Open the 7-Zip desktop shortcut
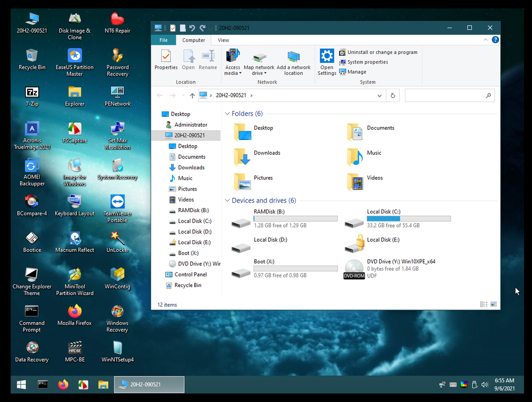This screenshot has height=402, width=532. pos(32,96)
